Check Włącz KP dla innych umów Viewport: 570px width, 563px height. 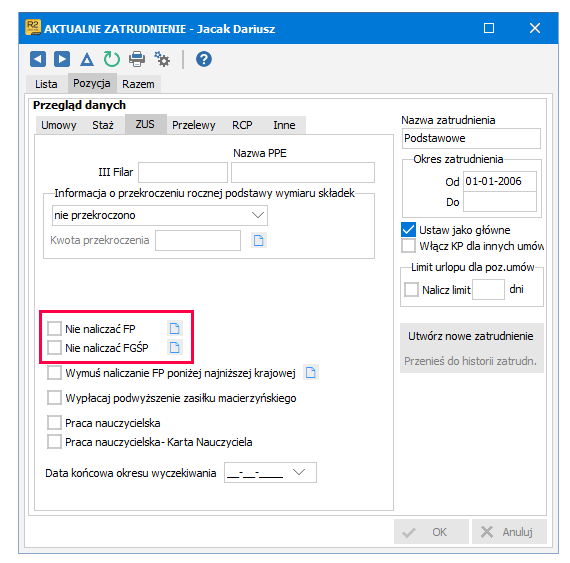coord(408,246)
